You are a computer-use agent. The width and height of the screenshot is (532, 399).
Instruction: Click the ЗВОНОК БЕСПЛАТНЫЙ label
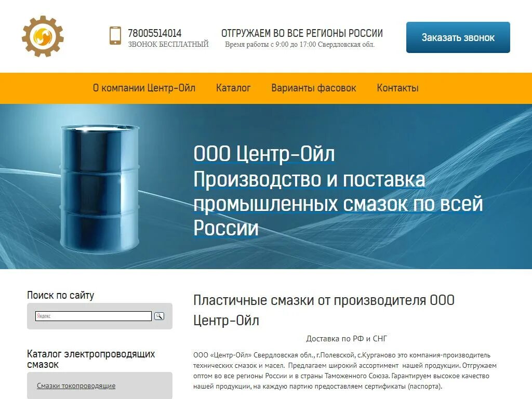[x=168, y=44]
